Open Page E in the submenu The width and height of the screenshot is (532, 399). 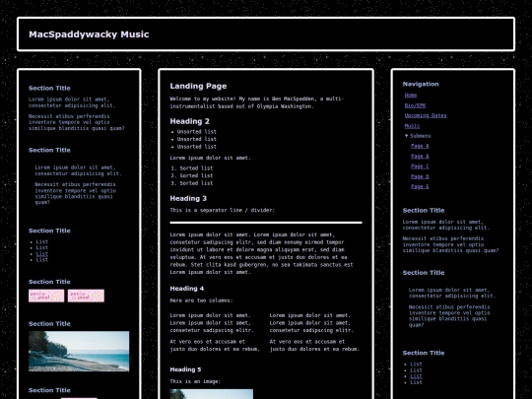pos(420,186)
